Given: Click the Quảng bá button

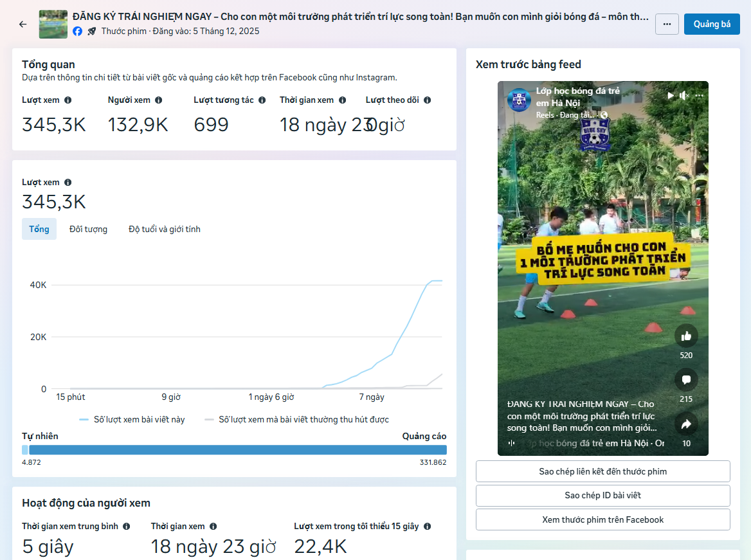Looking at the screenshot, I should [712, 24].
